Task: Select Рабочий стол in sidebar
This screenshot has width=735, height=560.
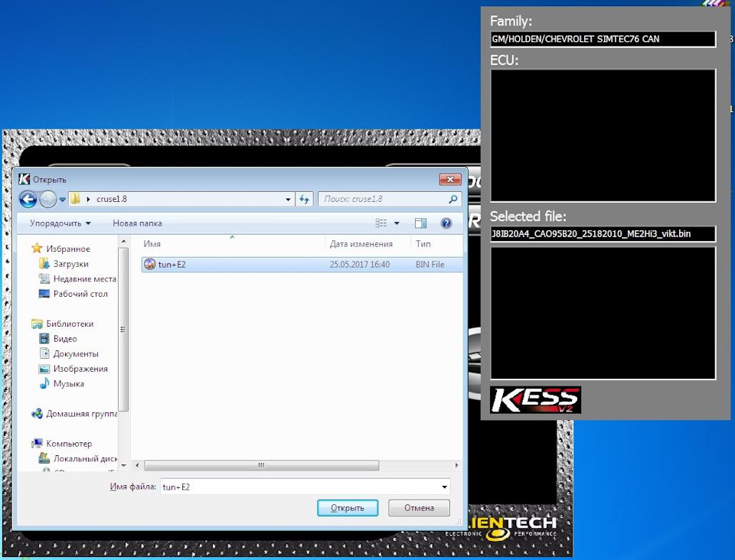Action: click(80, 294)
